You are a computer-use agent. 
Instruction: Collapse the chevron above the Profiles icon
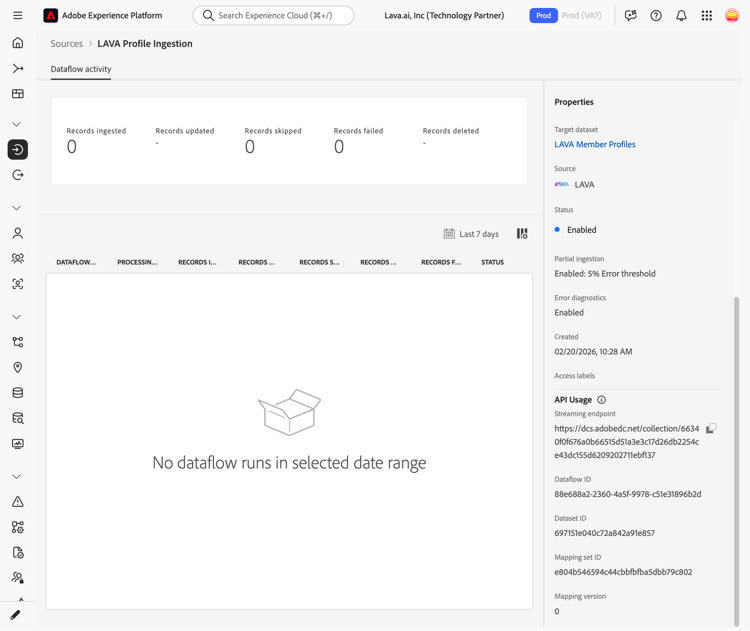click(17, 208)
